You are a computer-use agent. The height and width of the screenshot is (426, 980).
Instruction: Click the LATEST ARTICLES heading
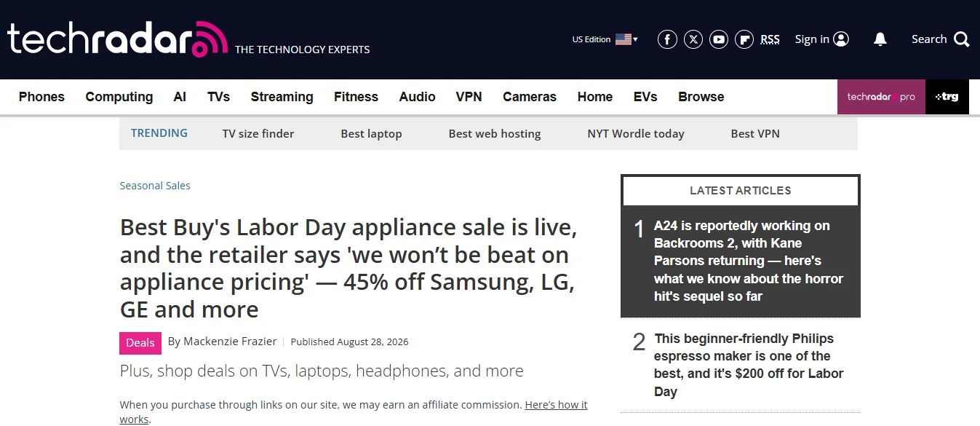pos(741,191)
